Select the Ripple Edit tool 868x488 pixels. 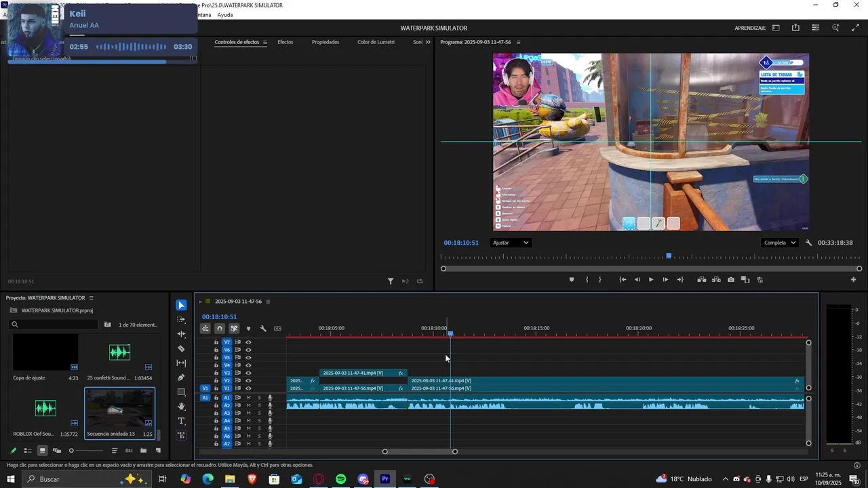[x=181, y=334]
